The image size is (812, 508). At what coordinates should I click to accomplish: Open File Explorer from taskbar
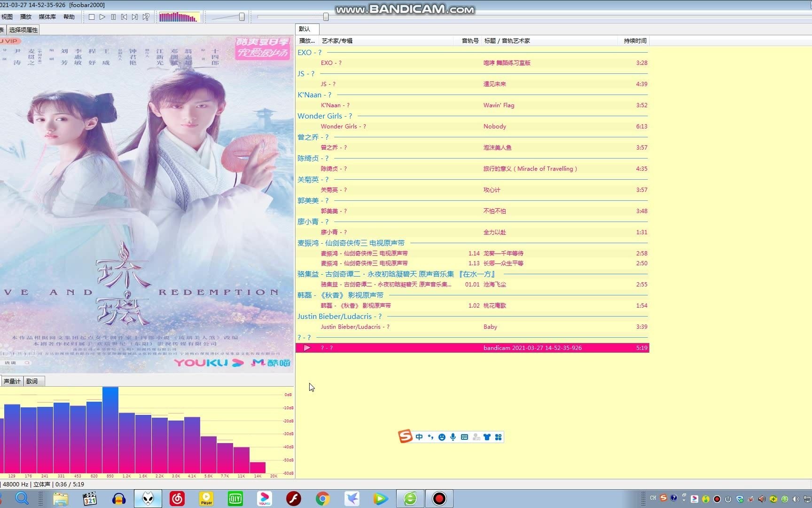pos(61,499)
